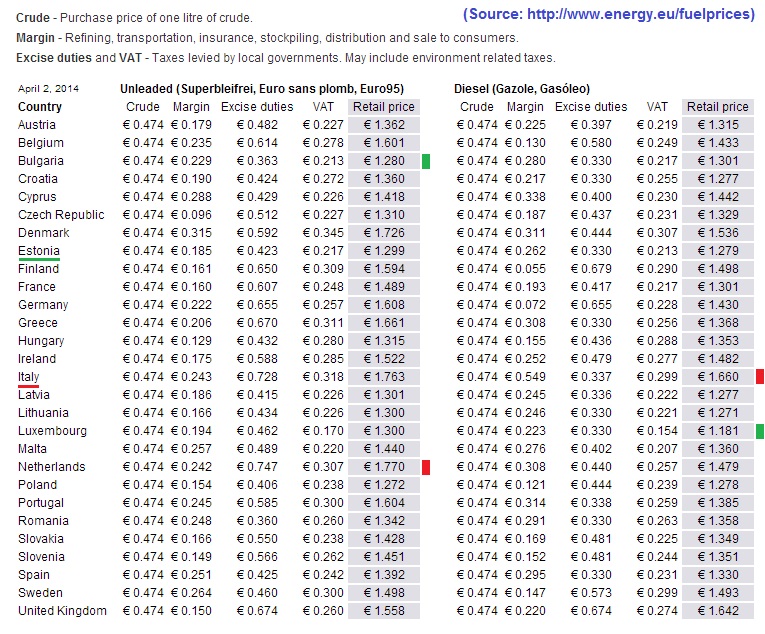Click the Unleaded (Superbleifrei, Euro sans plomb) heading
The height and width of the screenshot is (634, 765).
[262, 89]
